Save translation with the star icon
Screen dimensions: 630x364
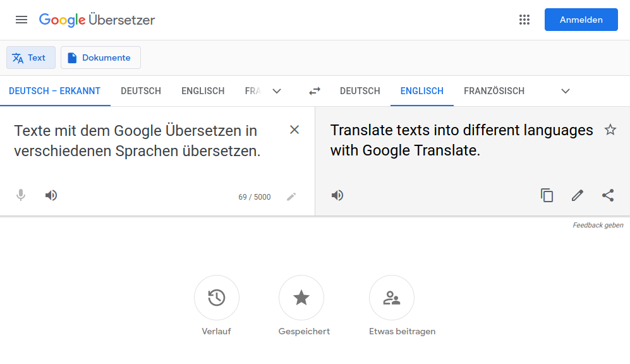[610, 130]
